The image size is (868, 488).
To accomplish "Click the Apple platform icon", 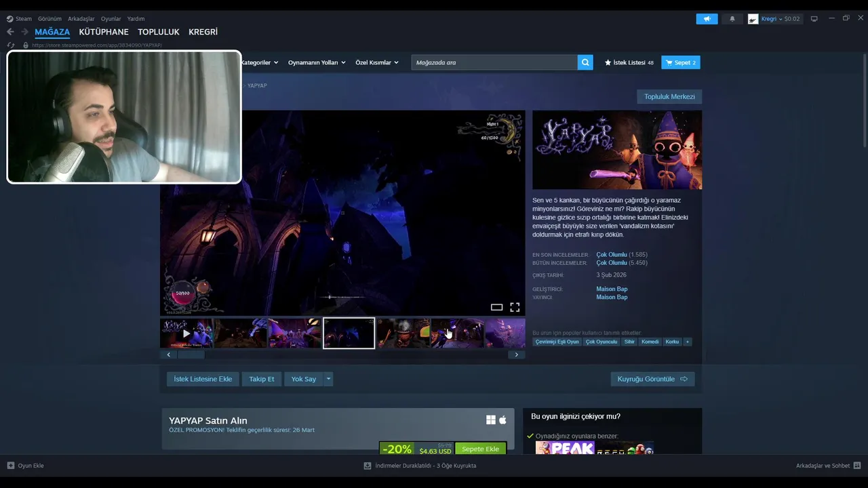I will point(502,420).
